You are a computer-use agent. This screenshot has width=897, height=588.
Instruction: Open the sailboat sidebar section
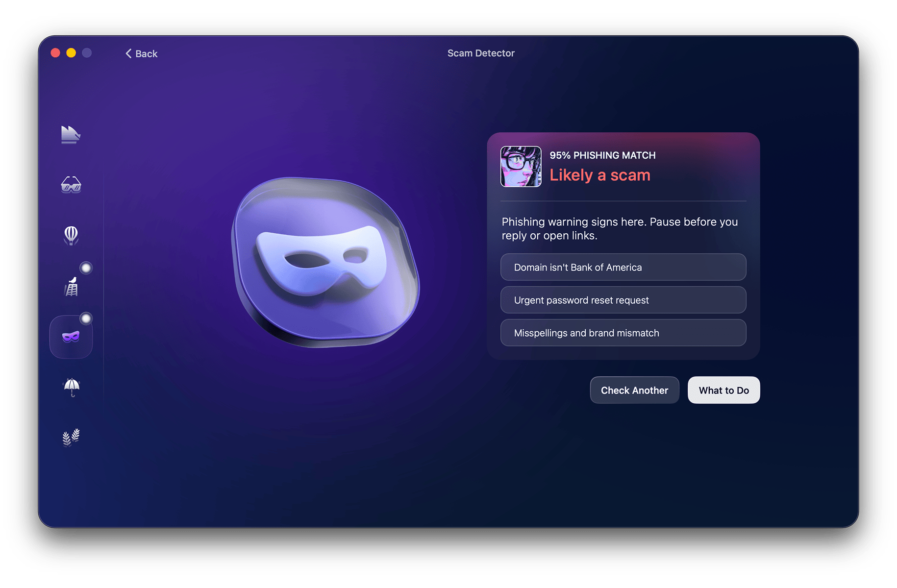(x=71, y=134)
